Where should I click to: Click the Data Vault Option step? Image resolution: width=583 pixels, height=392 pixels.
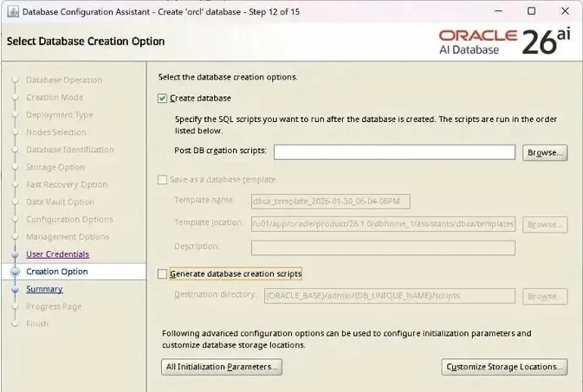point(60,202)
